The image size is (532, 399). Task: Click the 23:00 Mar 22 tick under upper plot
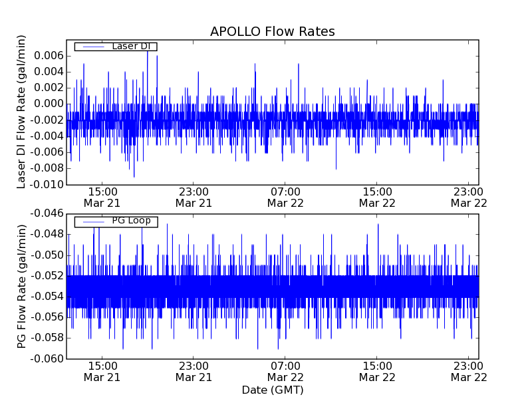tap(469, 197)
